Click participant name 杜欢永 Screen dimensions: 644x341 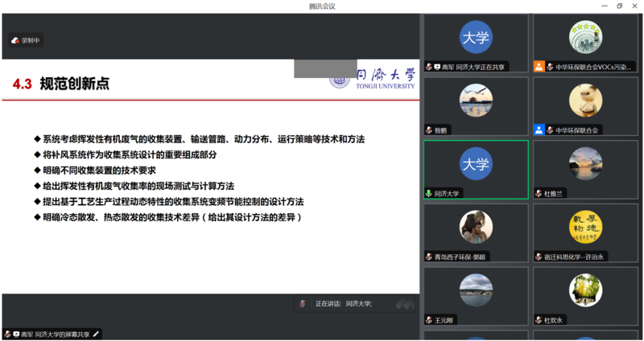(x=553, y=320)
